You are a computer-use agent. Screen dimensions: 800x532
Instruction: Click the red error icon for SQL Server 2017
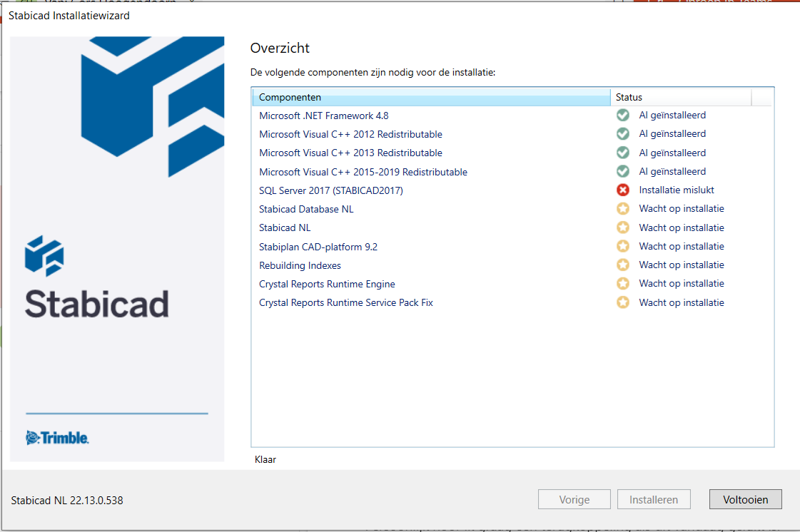622,190
